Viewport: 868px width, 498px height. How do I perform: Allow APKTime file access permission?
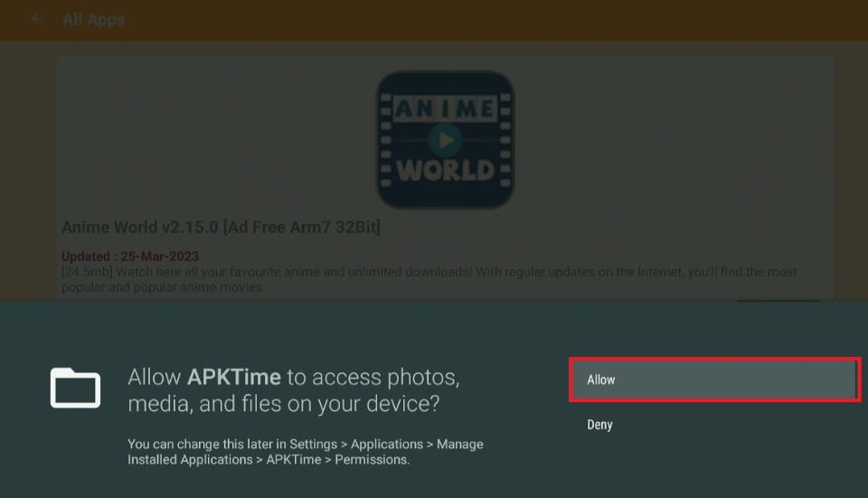pyautogui.click(x=714, y=380)
